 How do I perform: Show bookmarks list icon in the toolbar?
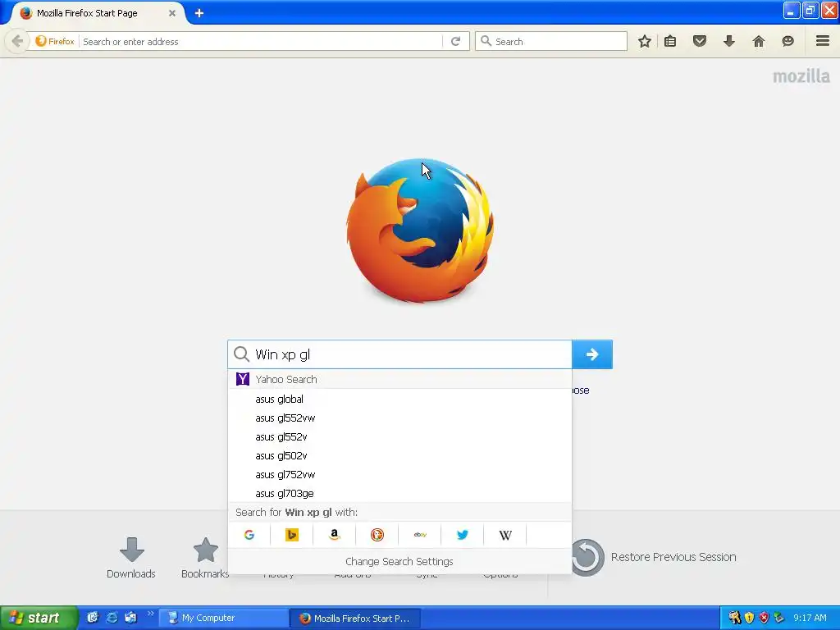[670, 41]
